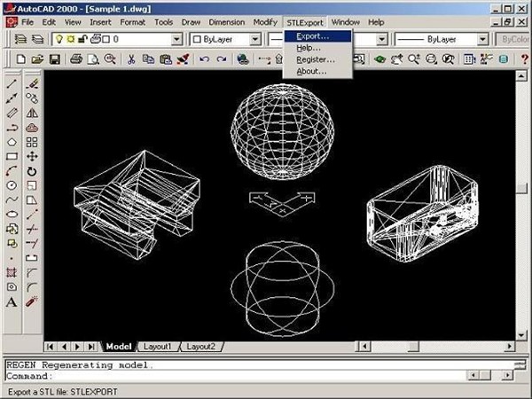Select the Model tab

click(119, 347)
